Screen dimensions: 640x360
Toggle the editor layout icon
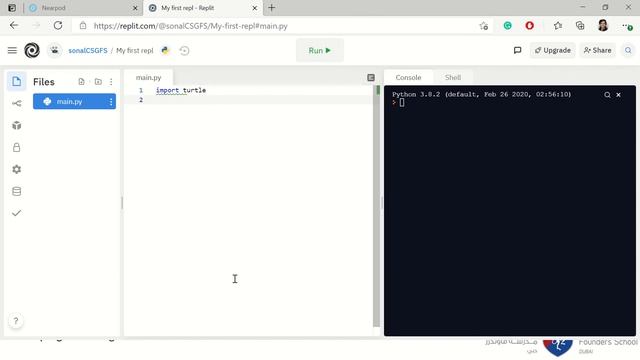point(371,78)
